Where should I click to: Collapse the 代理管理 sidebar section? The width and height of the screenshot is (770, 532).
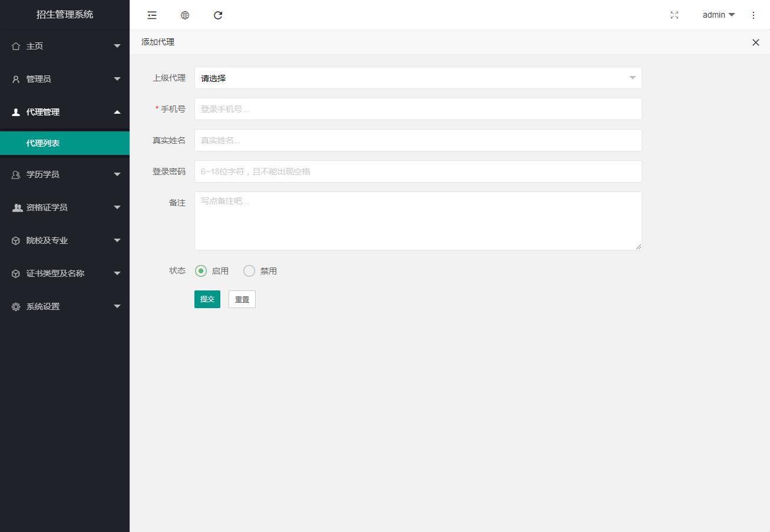point(65,112)
